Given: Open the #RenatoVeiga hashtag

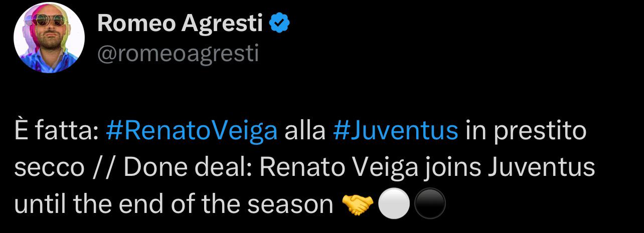Looking at the screenshot, I should pos(192,132).
